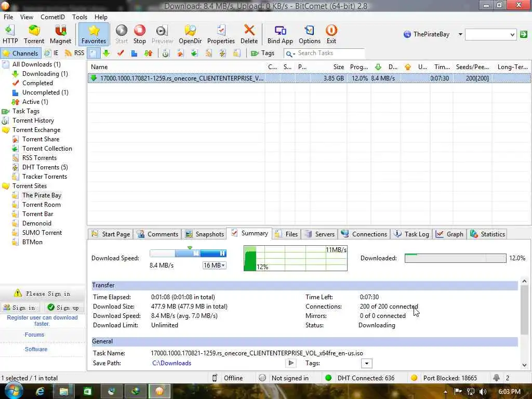Viewport: 532px width, 399px height.
Task: Open a Torrent file via toolbar
Action: (34, 34)
